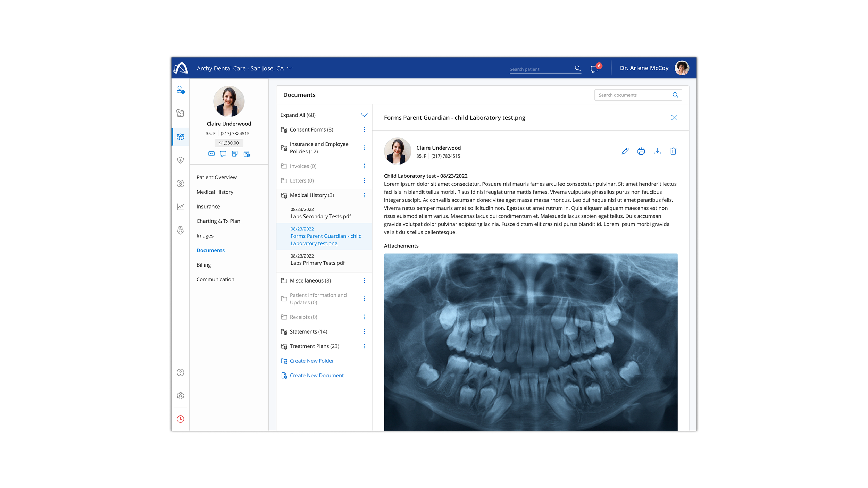Click the edit pencil icon for document
This screenshot has height=488, width=868.
pyautogui.click(x=625, y=151)
